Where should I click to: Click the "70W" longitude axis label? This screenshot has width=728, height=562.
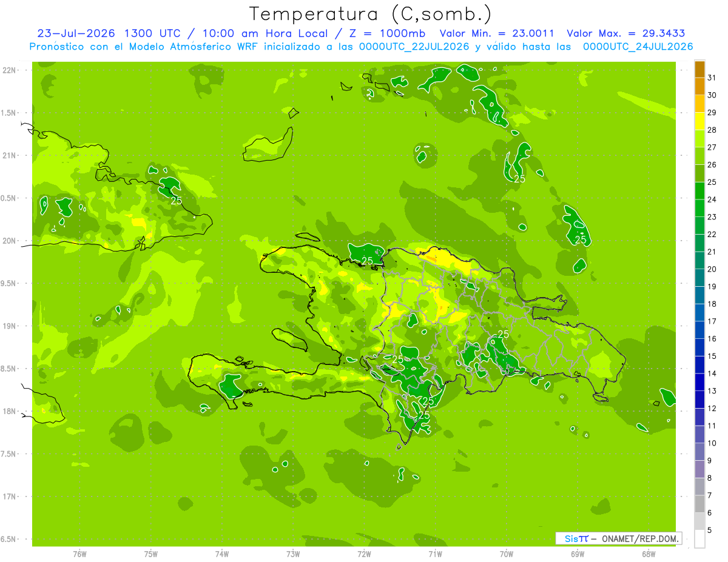pos(507,554)
